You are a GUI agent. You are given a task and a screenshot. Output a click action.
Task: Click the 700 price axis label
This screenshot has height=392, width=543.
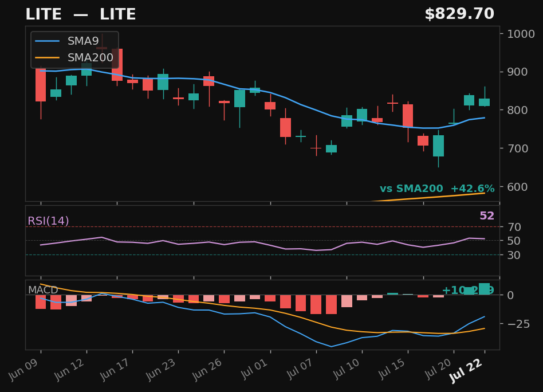coord(517,148)
